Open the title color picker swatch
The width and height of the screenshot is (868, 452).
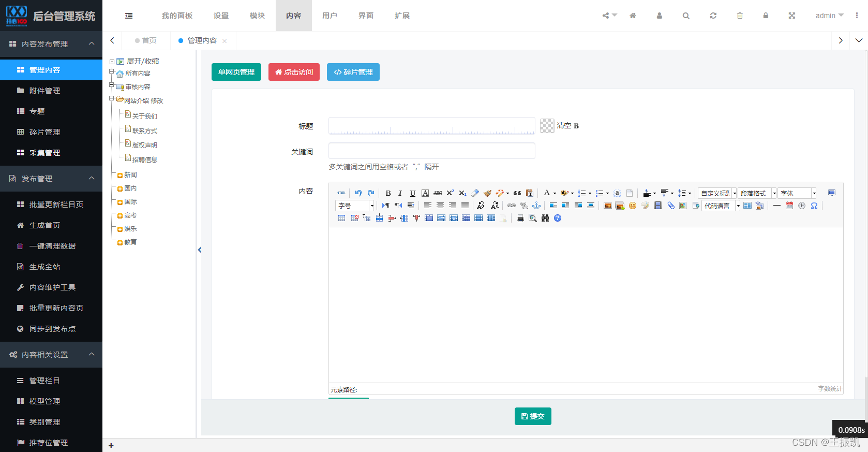[547, 126]
